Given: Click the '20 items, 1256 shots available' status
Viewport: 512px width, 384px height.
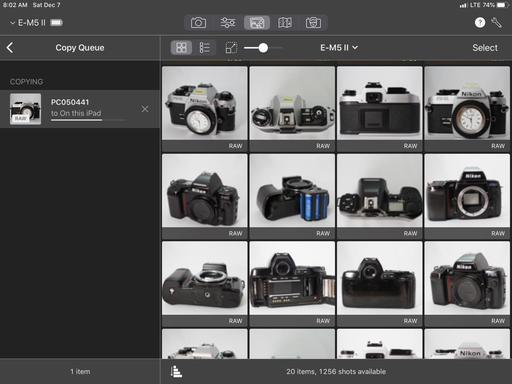Looking at the screenshot, I should pos(336,371).
